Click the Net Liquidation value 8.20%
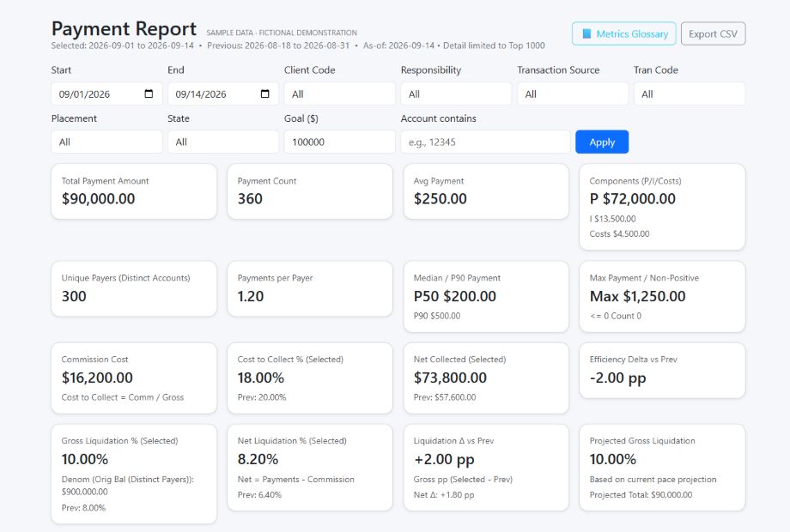This screenshot has width=790, height=532. point(258,459)
